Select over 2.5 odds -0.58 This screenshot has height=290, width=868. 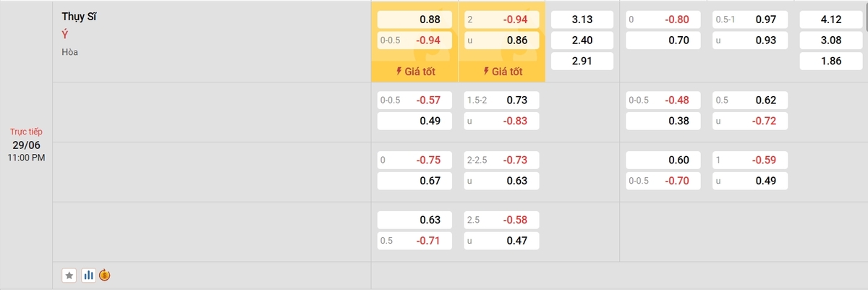pyautogui.click(x=501, y=220)
